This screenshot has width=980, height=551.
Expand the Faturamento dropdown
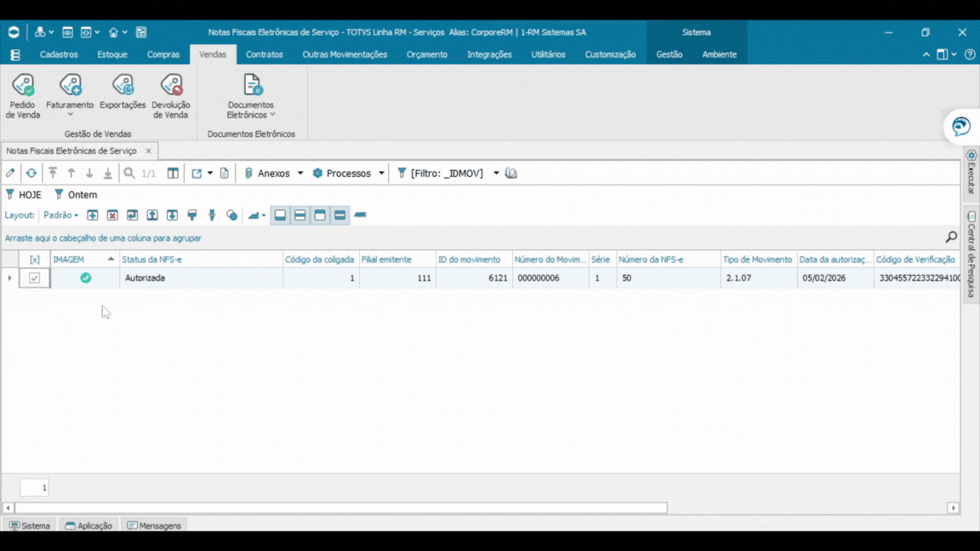click(x=70, y=114)
